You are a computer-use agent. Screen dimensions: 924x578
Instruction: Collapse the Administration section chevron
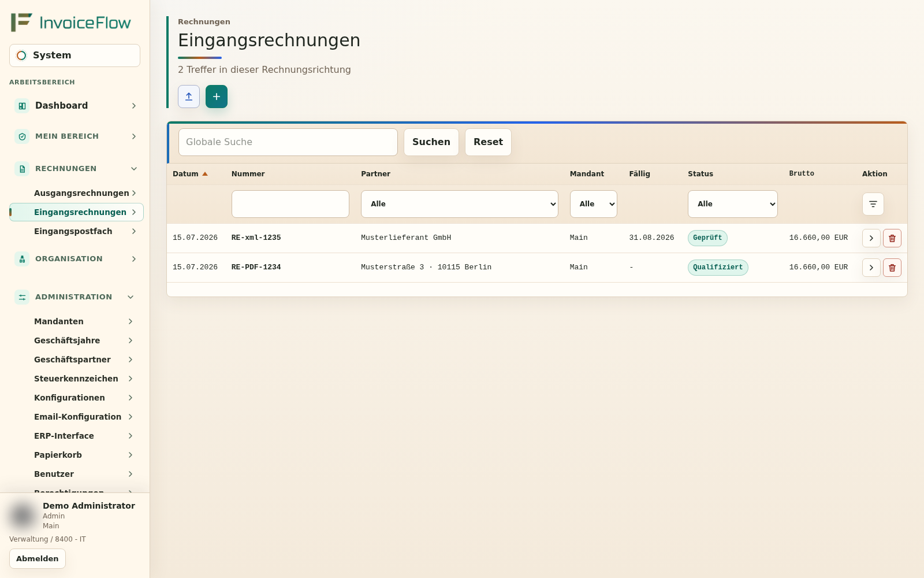131,297
